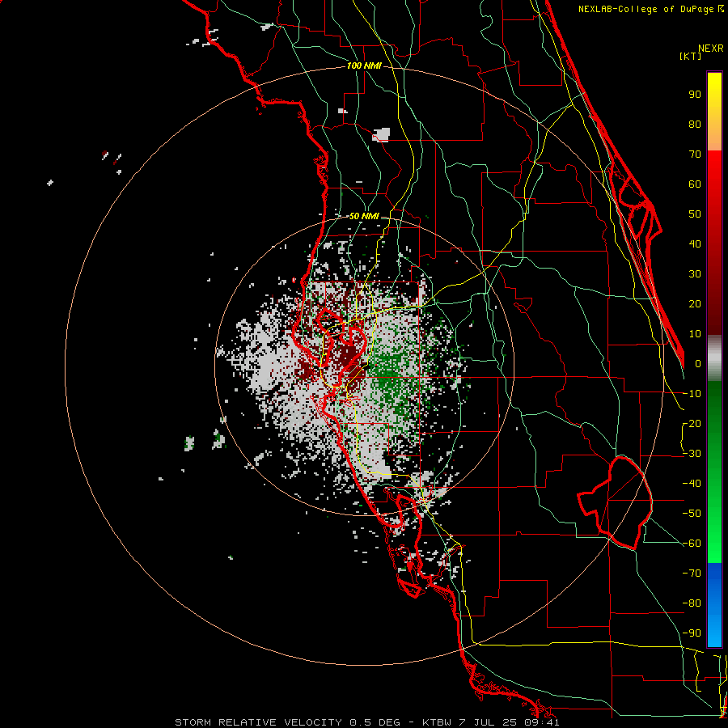The width and height of the screenshot is (728, 728).
Task: Click the -90 value on velocity scale
Action: 692,633
